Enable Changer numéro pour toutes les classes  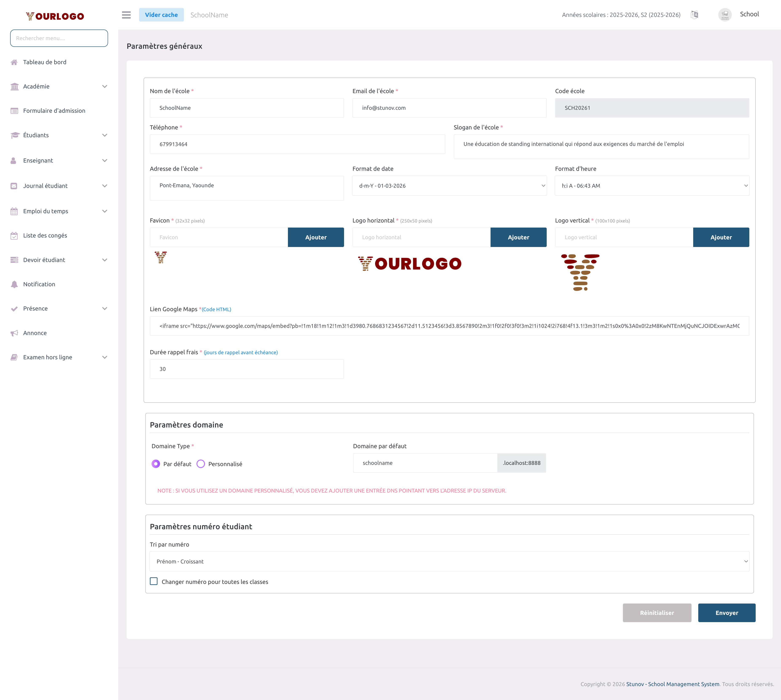pyautogui.click(x=154, y=582)
